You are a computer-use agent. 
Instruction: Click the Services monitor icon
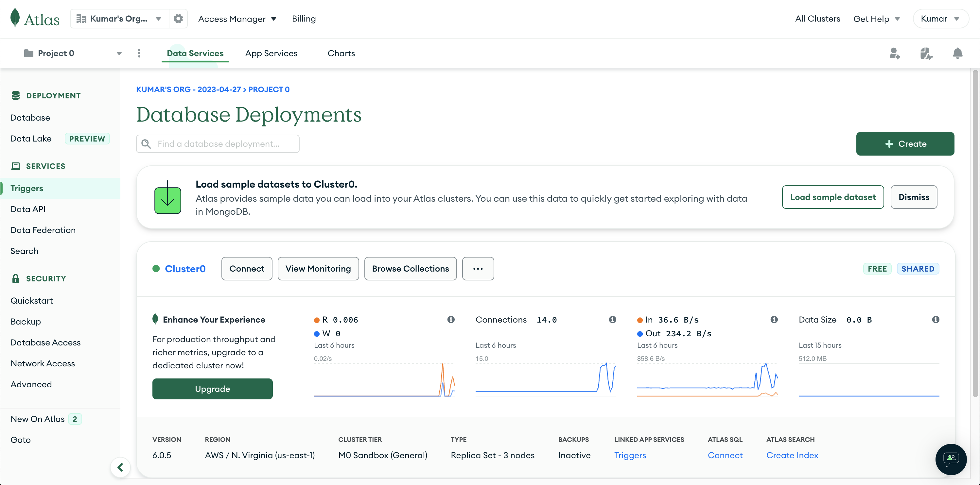(16, 166)
